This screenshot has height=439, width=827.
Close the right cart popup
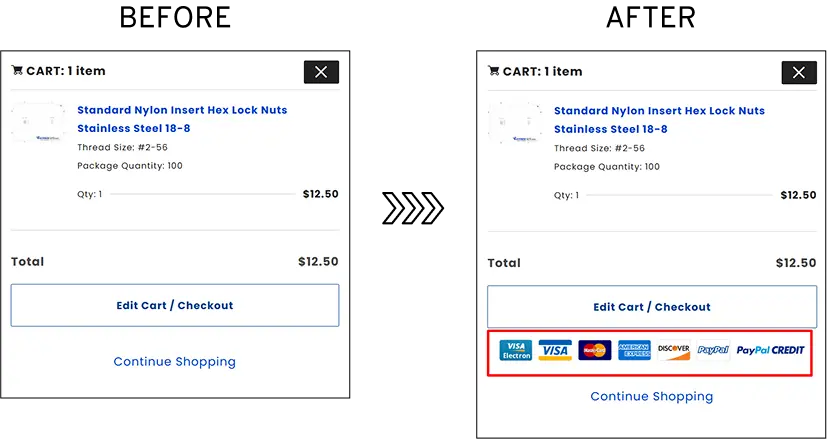click(x=798, y=72)
